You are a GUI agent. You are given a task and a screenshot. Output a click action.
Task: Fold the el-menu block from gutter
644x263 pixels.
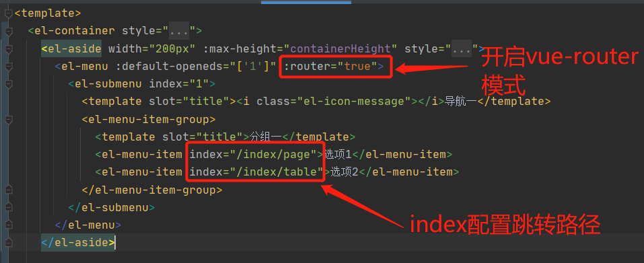coord(9,67)
